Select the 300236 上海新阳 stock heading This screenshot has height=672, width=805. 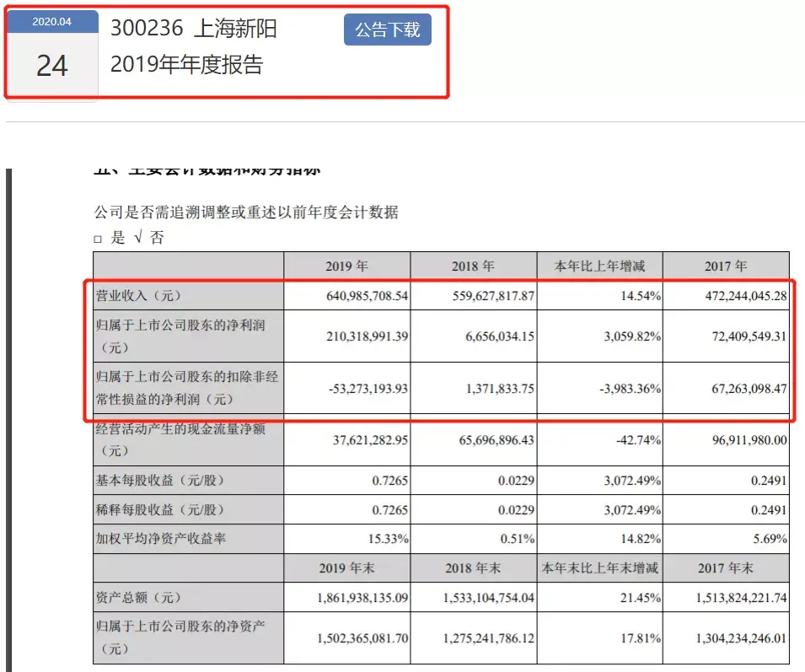click(x=194, y=28)
